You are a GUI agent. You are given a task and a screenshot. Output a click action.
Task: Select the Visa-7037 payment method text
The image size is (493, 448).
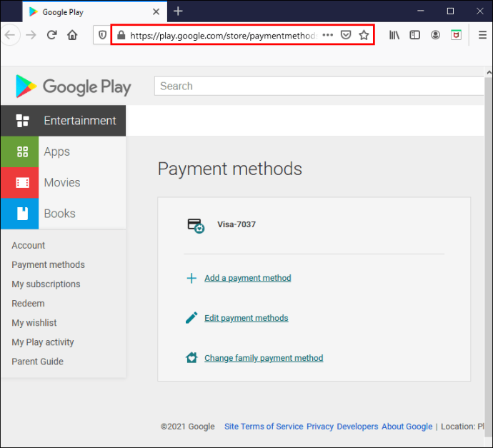(x=236, y=224)
